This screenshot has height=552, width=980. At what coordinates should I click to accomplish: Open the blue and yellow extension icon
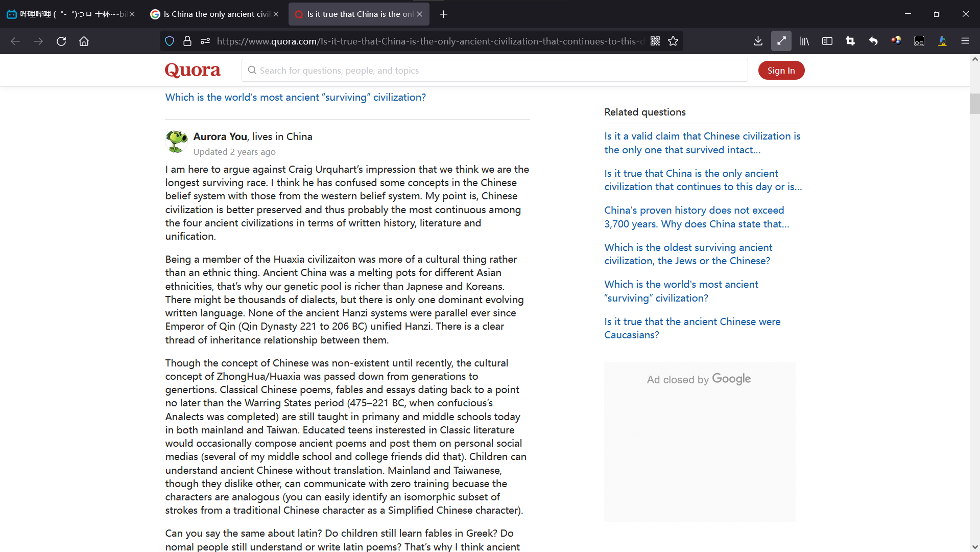click(x=942, y=41)
